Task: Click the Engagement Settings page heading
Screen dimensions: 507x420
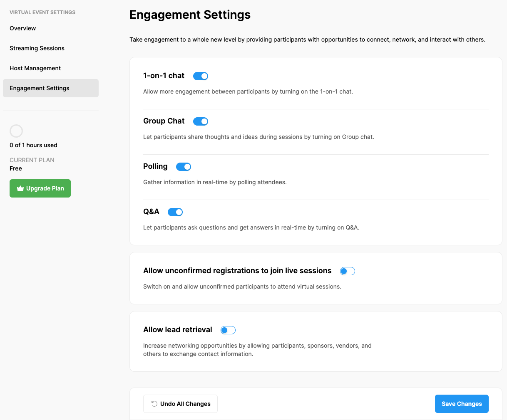Action: point(190,15)
